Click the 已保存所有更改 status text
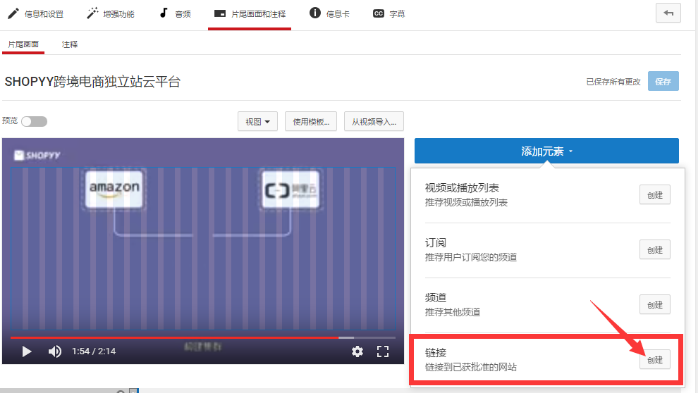This screenshot has width=698, height=394. tap(613, 81)
